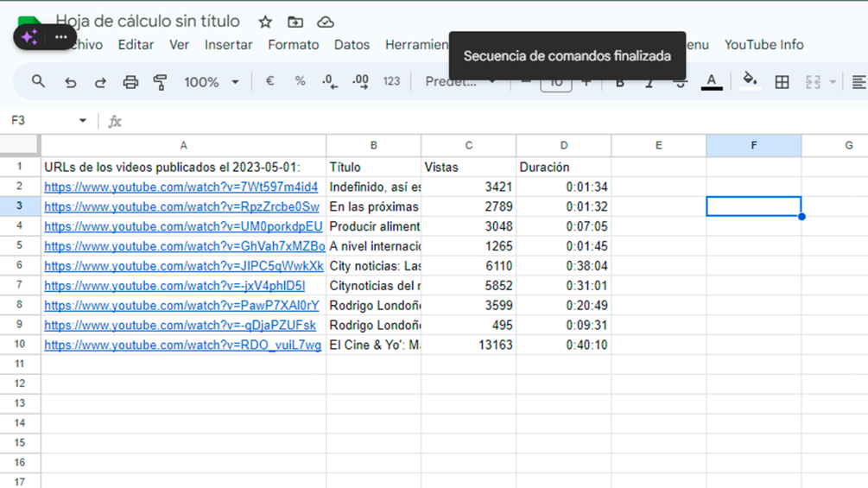Viewport: 868px width, 488px height.
Task: Decrease decimal places
Action: pos(330,82)
